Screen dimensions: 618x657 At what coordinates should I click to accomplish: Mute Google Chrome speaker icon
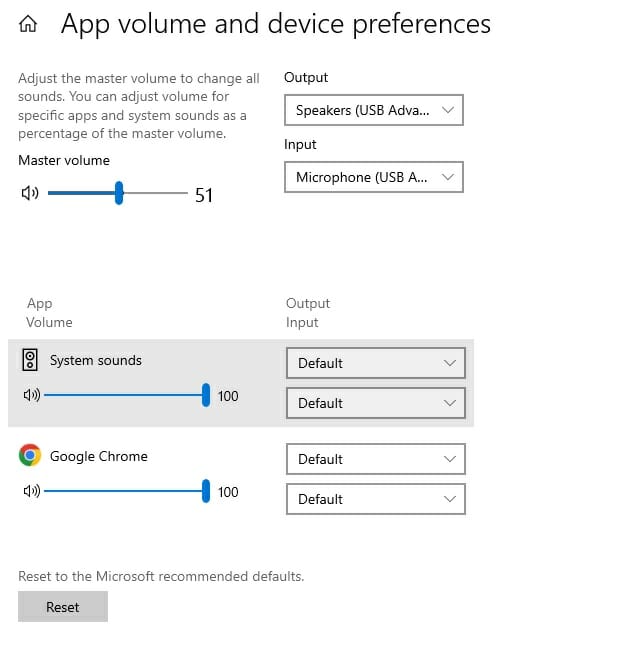(32, 491)
